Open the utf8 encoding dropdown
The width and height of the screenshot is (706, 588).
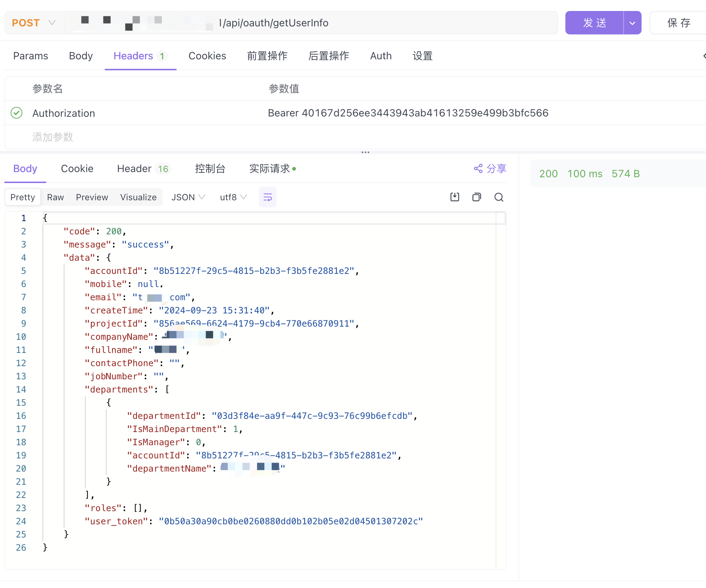(x=233, y=197)
